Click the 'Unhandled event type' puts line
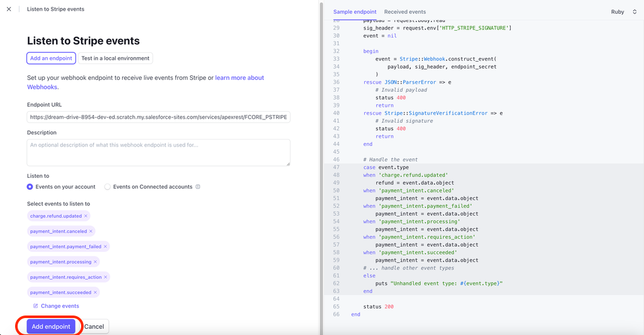644x335 pixels. coord(438,283)
